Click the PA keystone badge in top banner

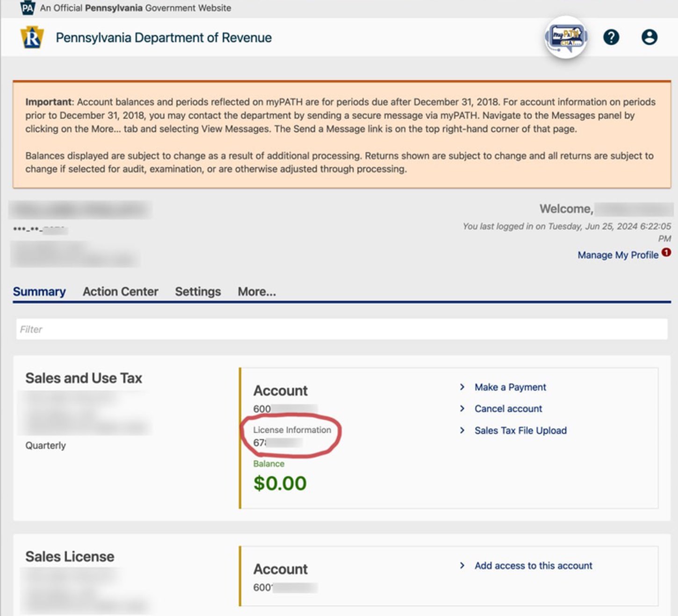coord(28,8)
